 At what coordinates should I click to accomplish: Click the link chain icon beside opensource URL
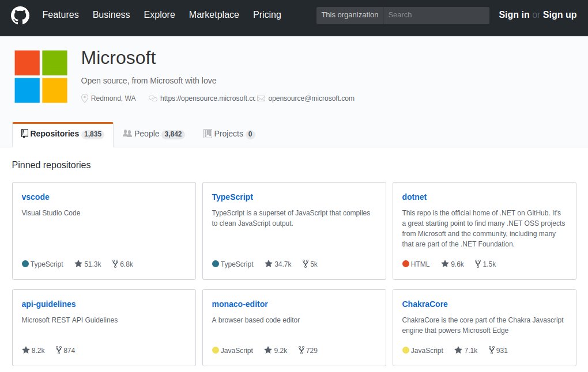coord(153,98)
